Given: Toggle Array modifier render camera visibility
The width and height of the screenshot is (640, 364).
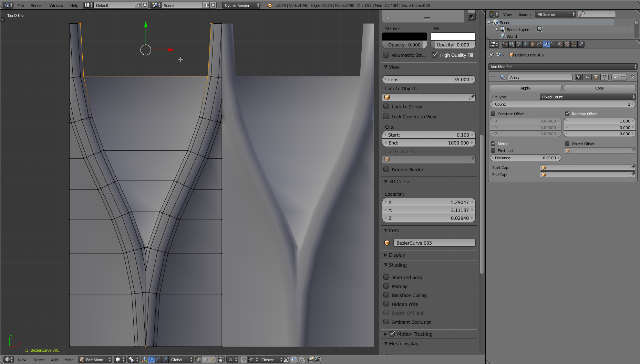Looking at the screenshot, I should 579,77.
